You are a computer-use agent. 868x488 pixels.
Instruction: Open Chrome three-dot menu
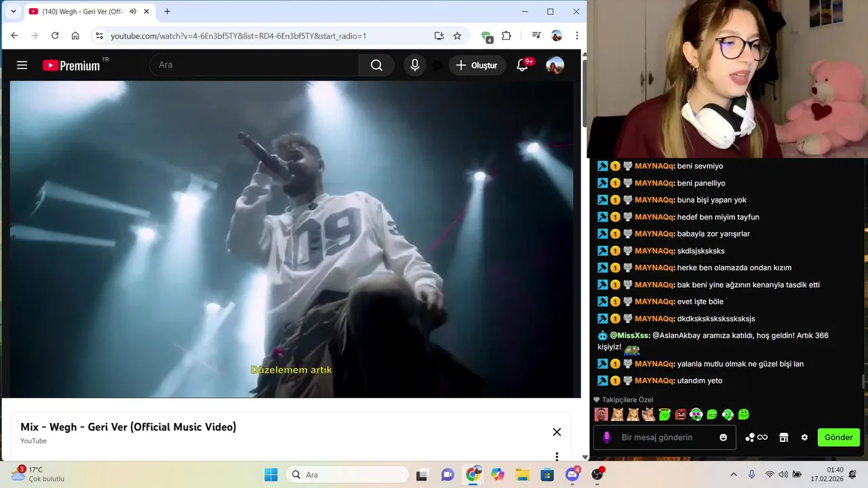(577, 36)
